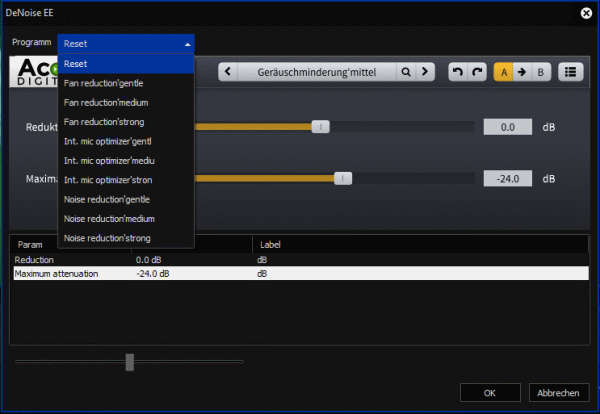Click the -24.0 dB attenuation value field
The image size is (600, 414).
[x=507, y=179]
